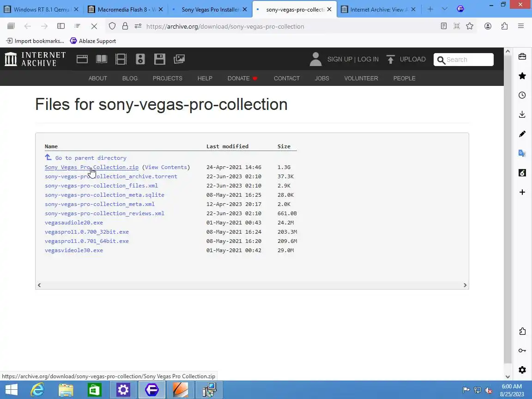This screenshot has width=532, height=399.
Task: Click the site padlock security icon
Action: [125, 26]
